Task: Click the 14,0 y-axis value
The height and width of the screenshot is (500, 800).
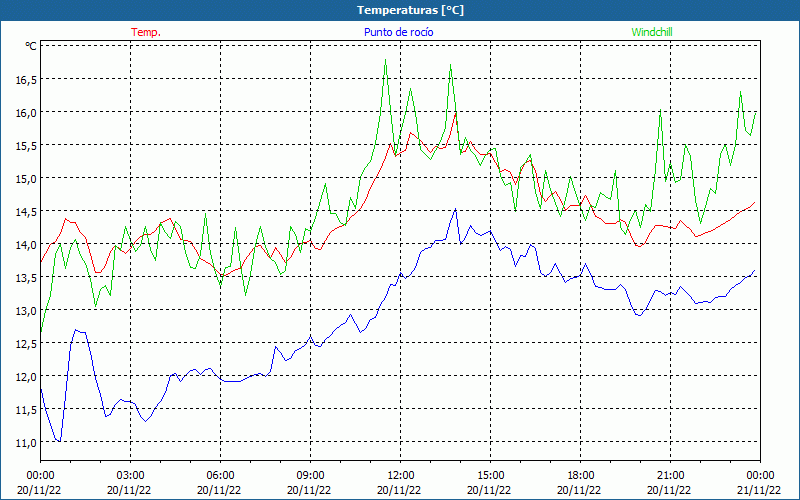Action: click(26, 245)
